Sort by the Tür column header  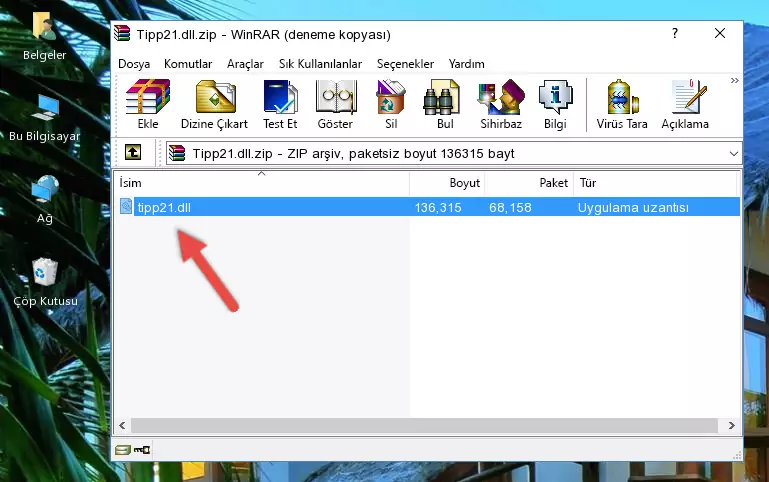tap(655, 183)
